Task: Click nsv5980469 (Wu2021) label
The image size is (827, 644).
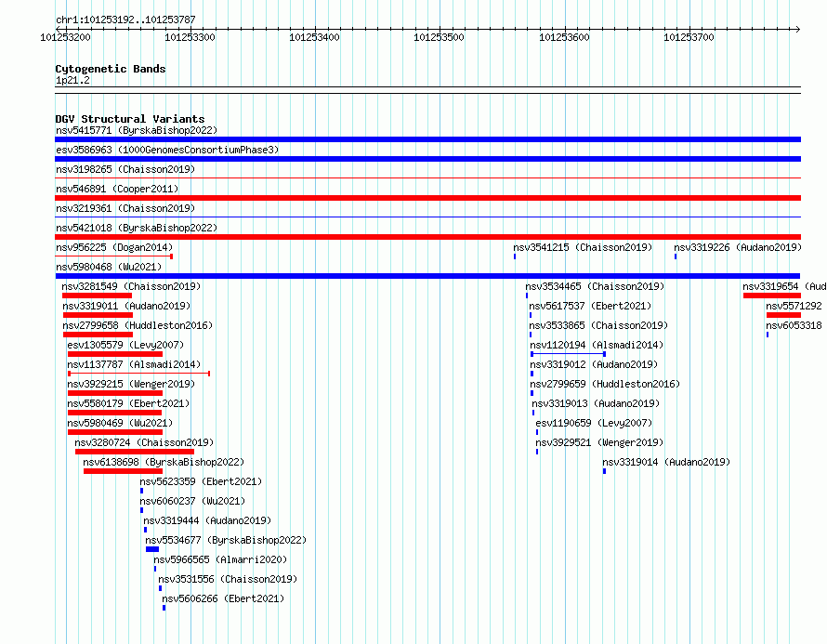Action: pyautogui.click(x=120, y=423)
